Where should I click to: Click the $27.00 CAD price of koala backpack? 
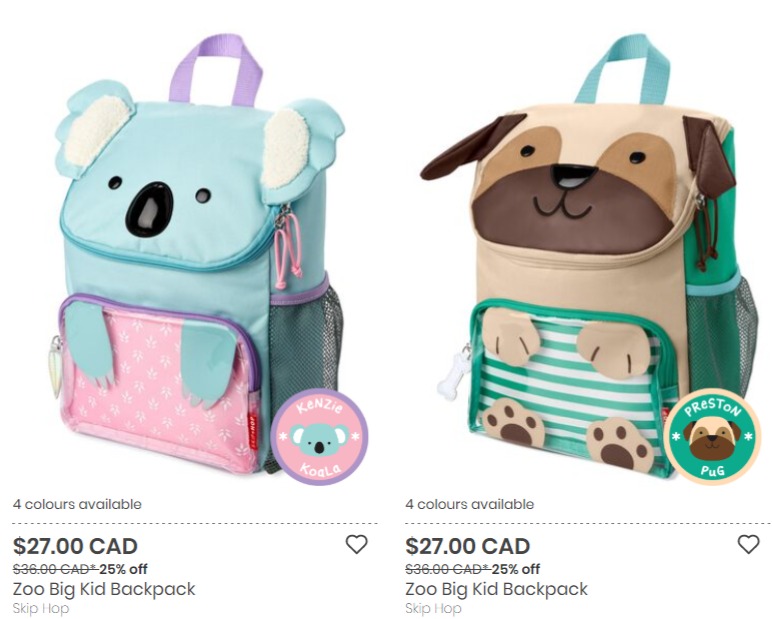click(x=75, y=546)
